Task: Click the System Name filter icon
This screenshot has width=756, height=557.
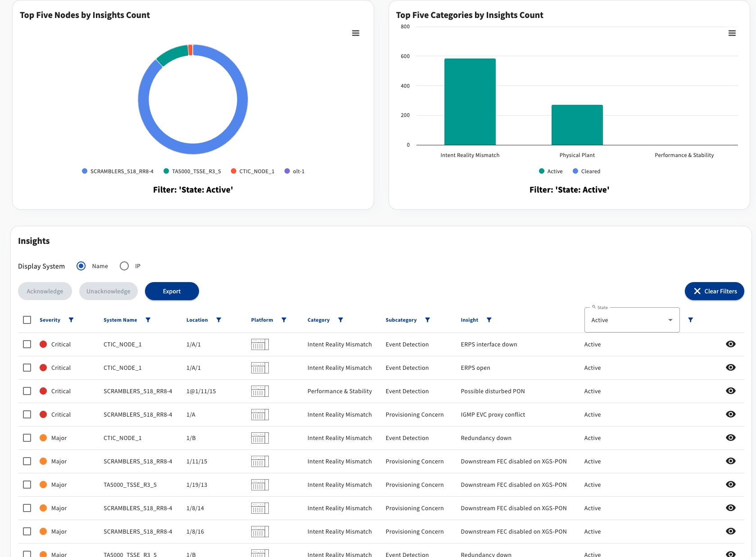Action: pyautogui.click(x=148, y=320)
